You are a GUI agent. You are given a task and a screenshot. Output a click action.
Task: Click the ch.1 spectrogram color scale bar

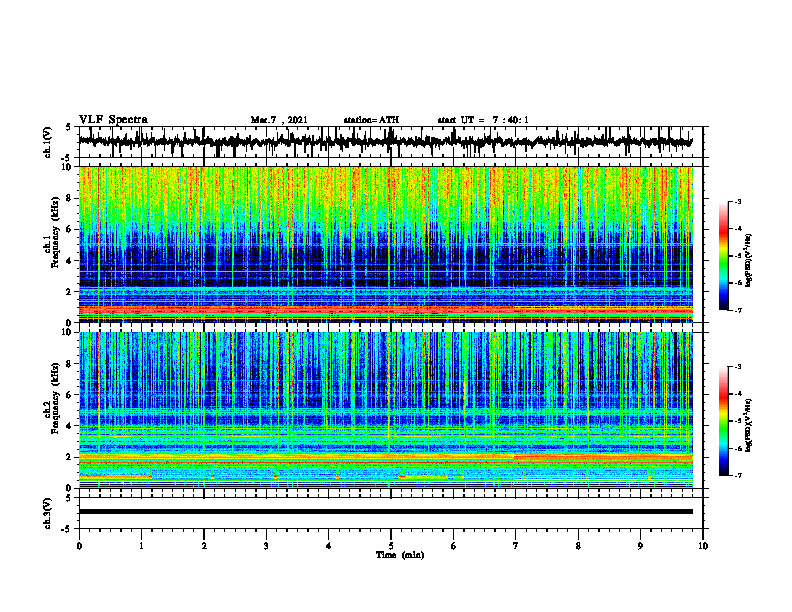724,256
